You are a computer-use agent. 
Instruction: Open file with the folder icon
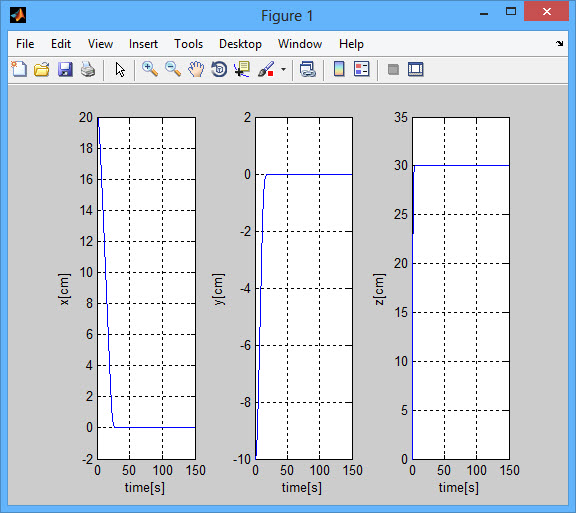click(42, 69)
